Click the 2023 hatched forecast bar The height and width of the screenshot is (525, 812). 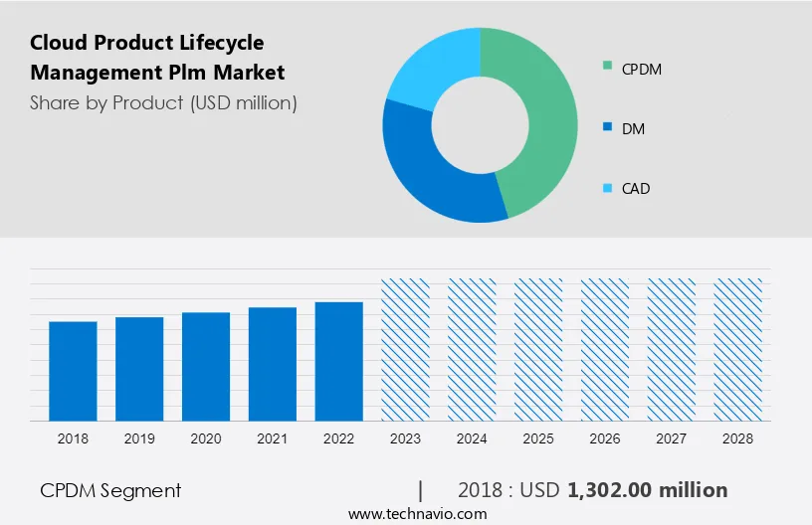tap(405, 349)
